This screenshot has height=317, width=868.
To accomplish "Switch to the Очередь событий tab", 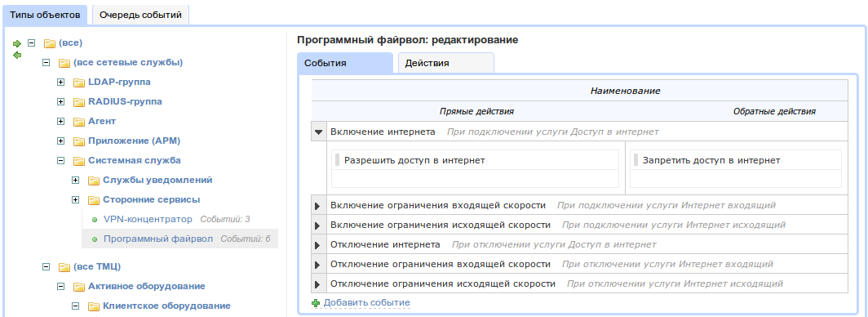I will 140,15.
